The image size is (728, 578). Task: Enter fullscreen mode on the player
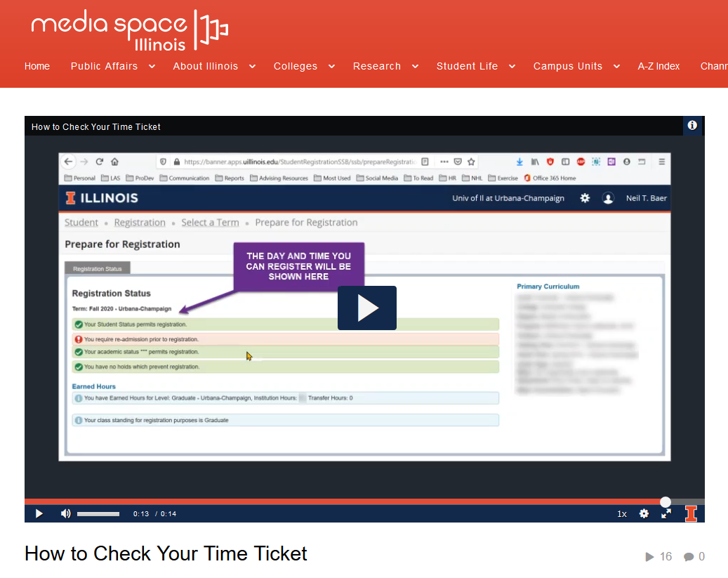pos(666,513)
